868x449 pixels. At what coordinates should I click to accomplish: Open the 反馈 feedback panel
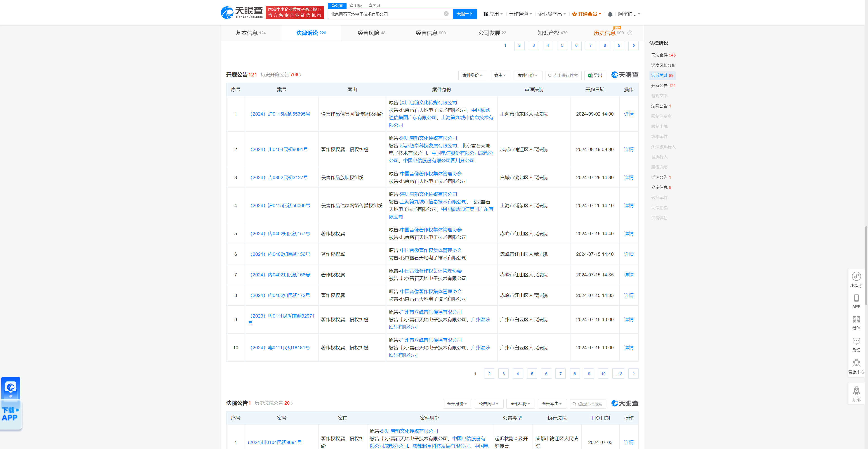pos(856,344)
